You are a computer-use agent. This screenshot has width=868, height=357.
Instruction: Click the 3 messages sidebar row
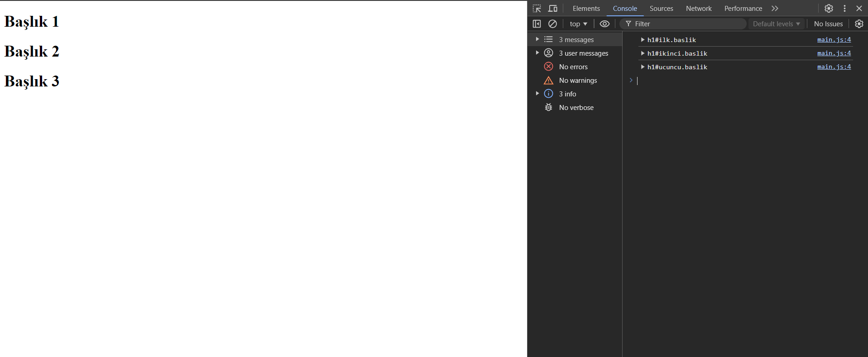575,39
